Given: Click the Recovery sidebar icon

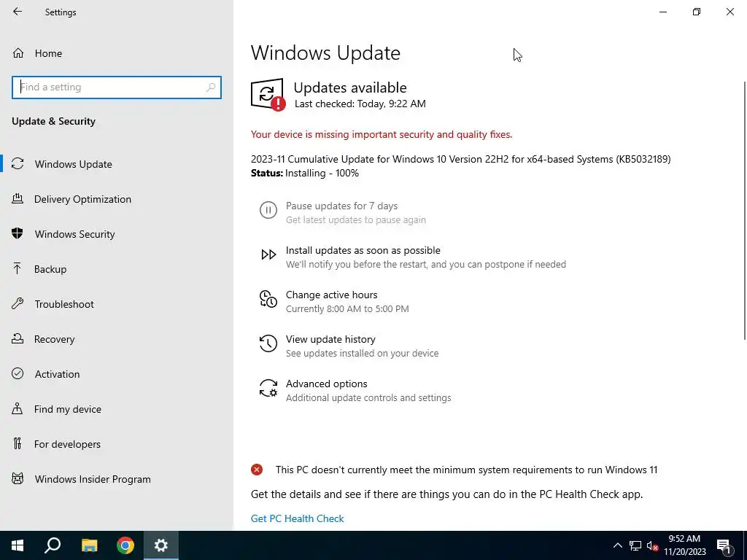Looking at the screenshot, I should pos(18,338).
